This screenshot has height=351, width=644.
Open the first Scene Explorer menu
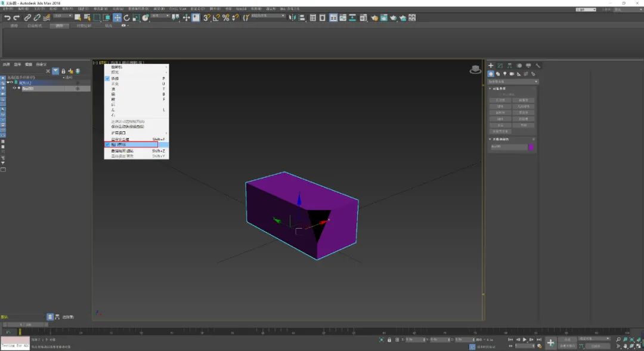click(x=6, y=64)
